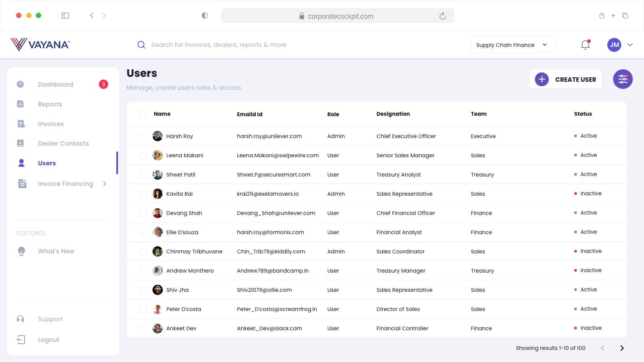Click Harsh Roy's avatar
Viewport: 644px width, 362px height.
157,136
